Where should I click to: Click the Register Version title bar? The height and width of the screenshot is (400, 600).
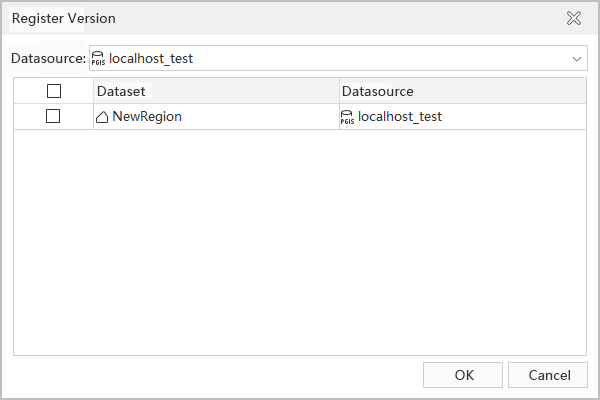click(250, 18)
